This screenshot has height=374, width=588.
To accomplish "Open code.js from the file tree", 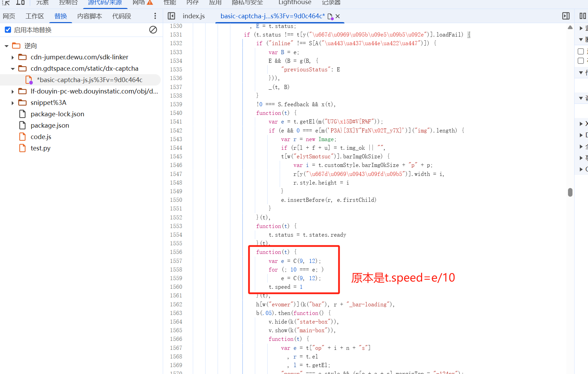I will [x=41, y=137].
